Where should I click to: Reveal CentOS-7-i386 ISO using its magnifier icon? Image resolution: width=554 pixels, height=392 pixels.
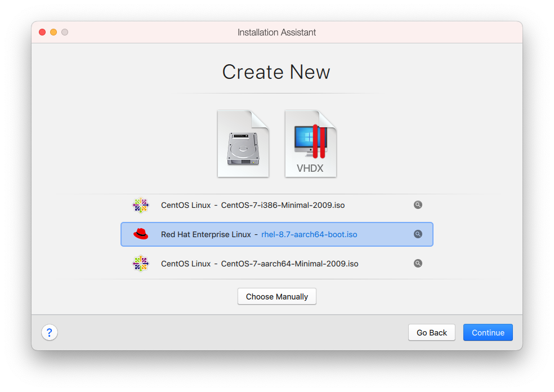(x=418, y=205)
